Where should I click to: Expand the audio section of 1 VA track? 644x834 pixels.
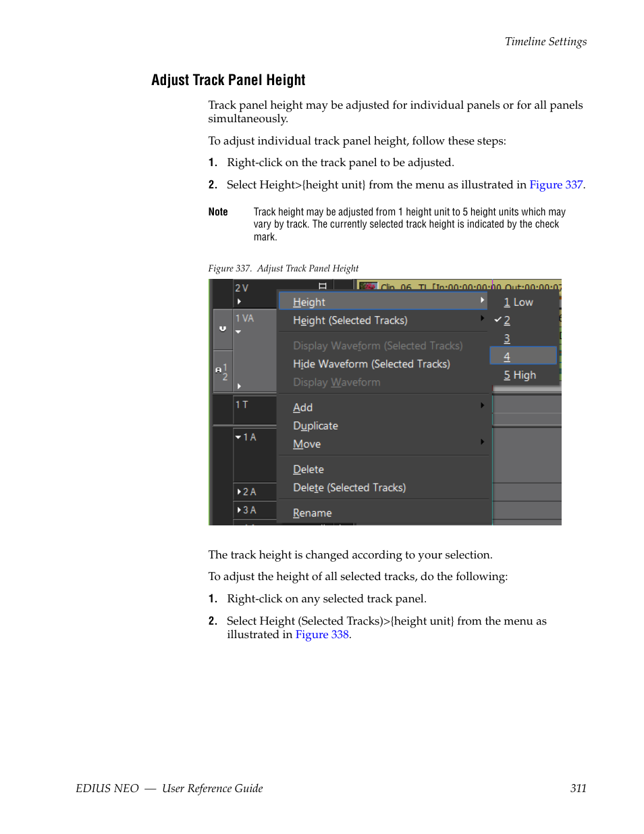(239, 386)
